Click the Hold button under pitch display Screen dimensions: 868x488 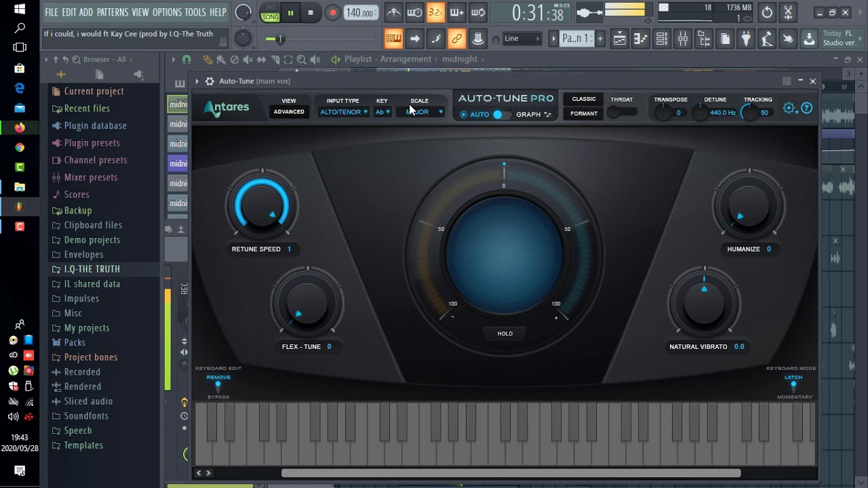click(x=505, y=333)
